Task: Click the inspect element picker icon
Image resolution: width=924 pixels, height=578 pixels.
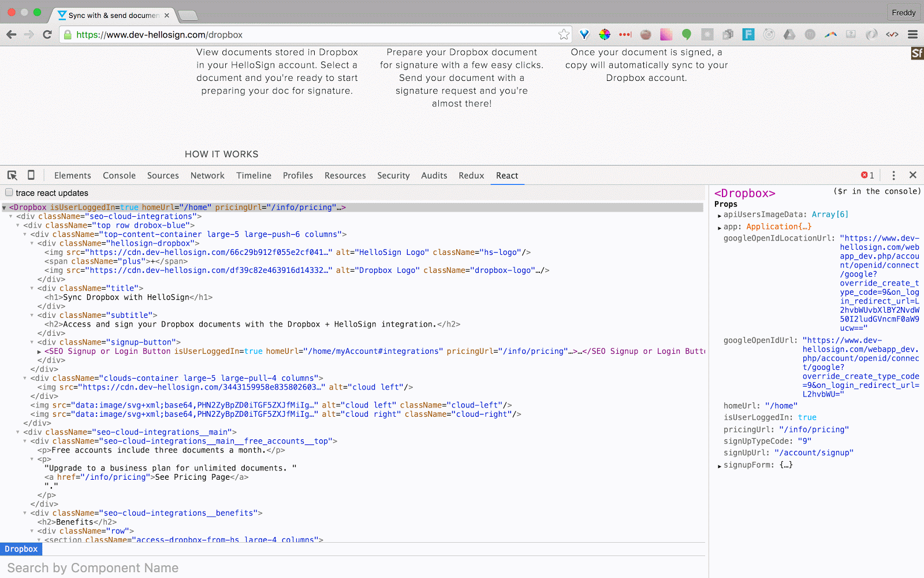Action: [12, 175]
